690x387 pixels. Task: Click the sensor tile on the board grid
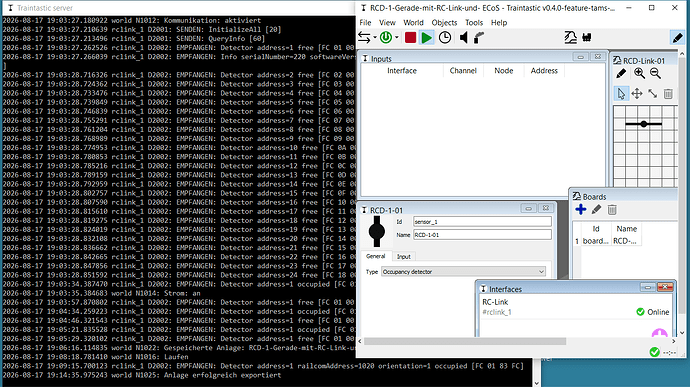tap(643, 124)
